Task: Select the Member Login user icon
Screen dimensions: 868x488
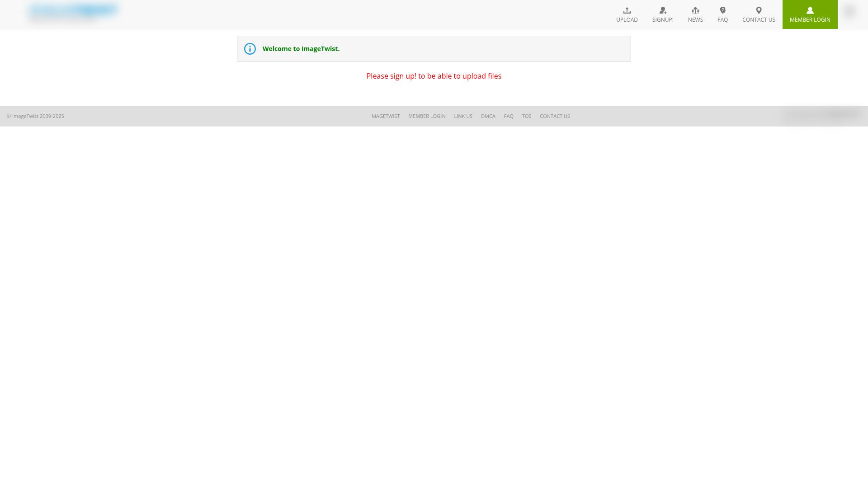Action: pyautogui.click(x=810, y=10)
